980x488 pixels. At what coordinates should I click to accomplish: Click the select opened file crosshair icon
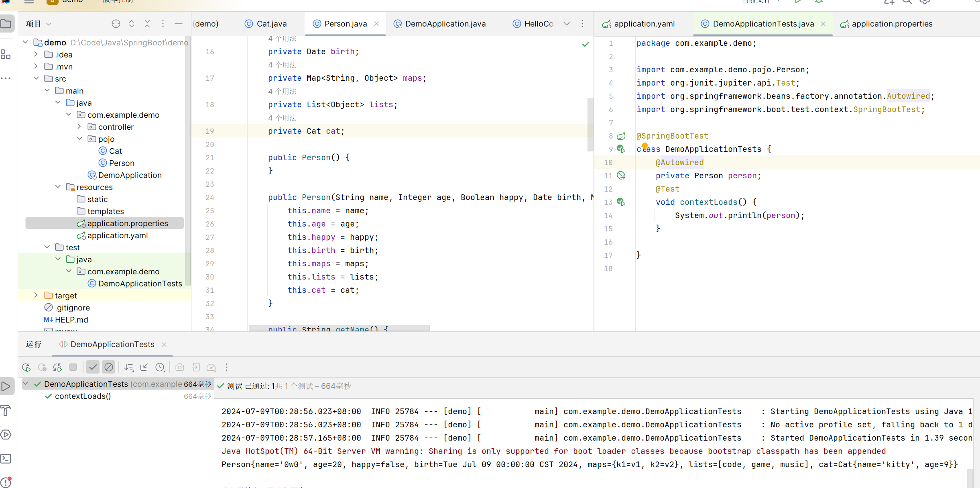tap(116, 24)
